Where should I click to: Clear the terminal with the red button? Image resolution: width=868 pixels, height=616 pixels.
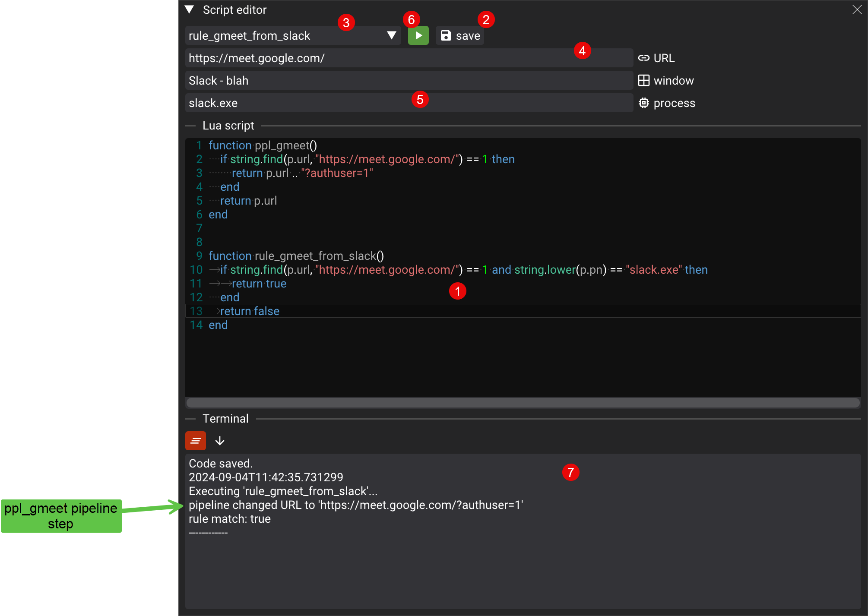click(196, 441)
